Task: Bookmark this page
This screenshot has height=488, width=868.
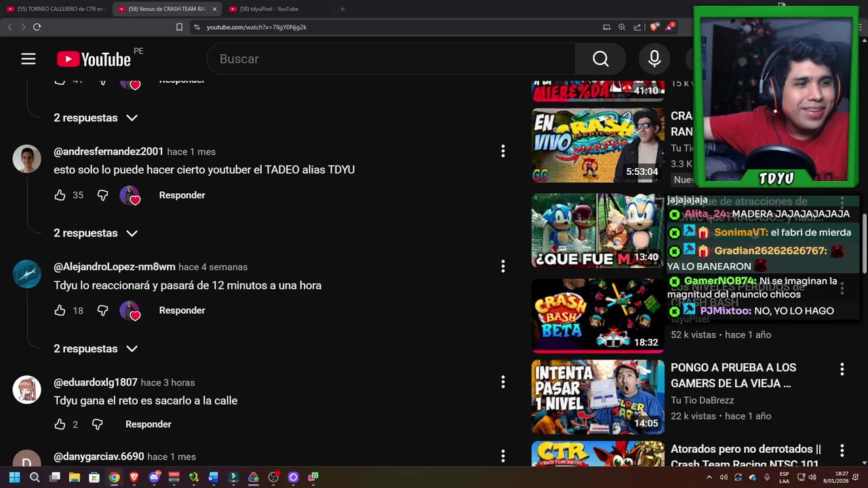Action: click(179, 27)
